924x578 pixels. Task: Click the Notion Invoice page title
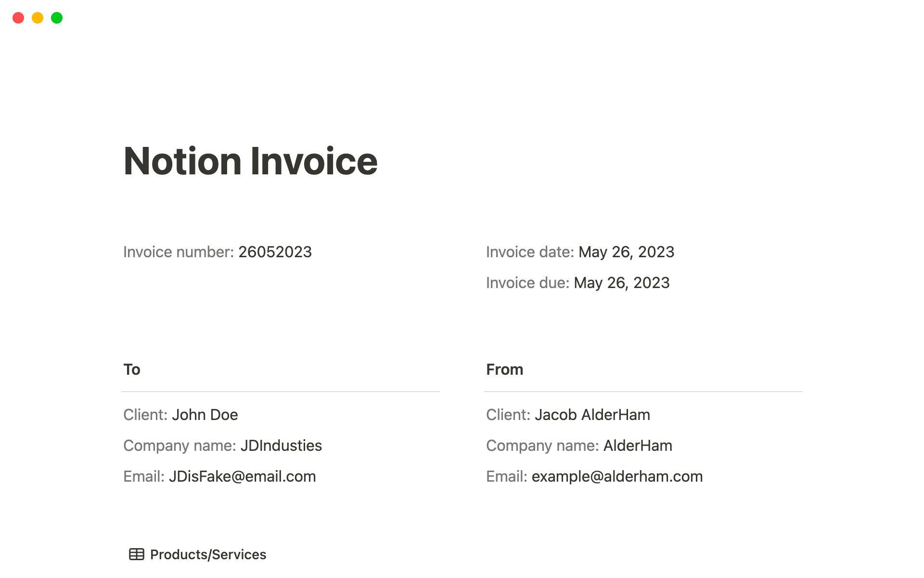pyautogui.click(x=250, y=161)
